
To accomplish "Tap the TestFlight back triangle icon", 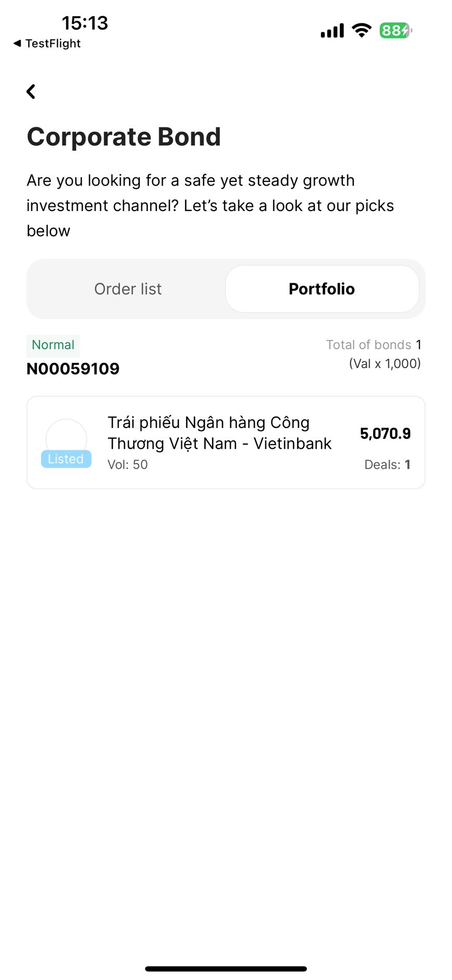I will click(17, 44).
